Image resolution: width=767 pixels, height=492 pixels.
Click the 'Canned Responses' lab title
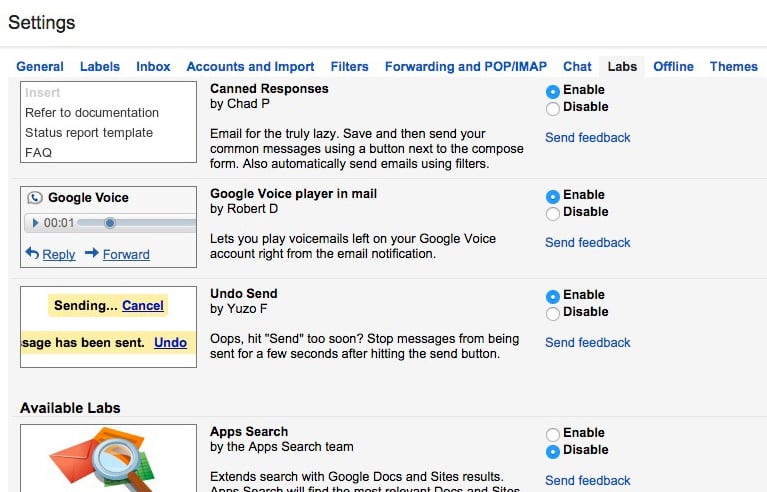(269, 89)
